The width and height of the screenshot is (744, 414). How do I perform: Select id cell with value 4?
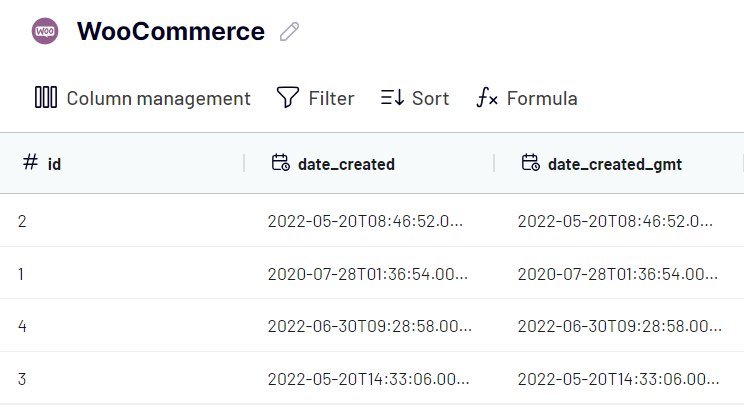pyautogui.click(x=122, y=326)
